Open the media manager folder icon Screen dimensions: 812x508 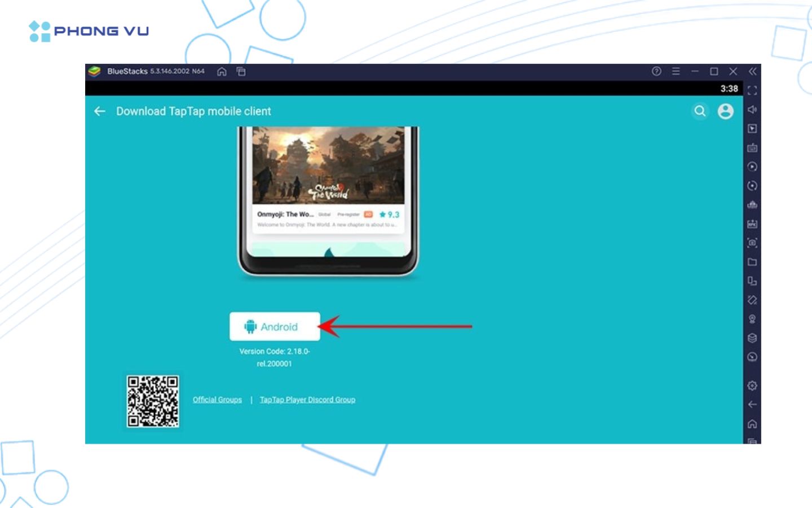coord(752,261)
